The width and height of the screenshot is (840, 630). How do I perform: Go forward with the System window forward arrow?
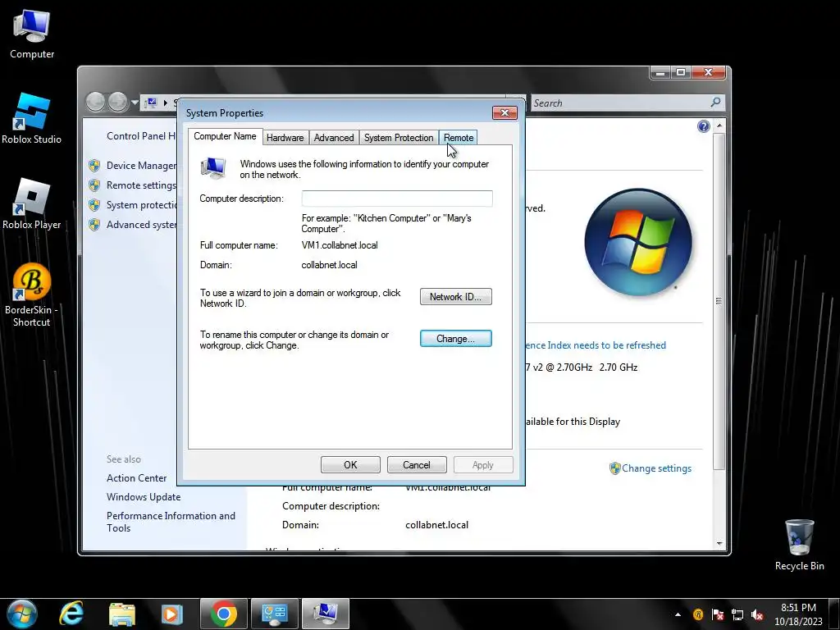pyautogui.click(x=118, y=101)
